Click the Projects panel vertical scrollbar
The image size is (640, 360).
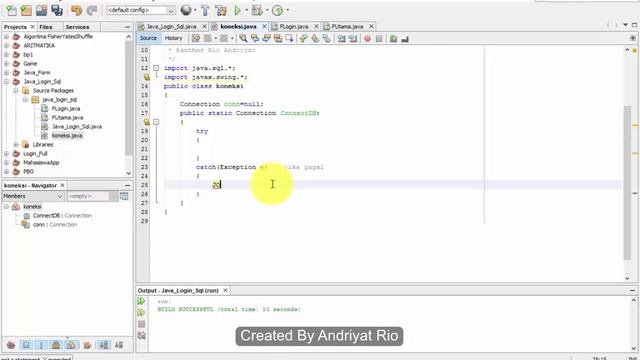click(129, 98)
